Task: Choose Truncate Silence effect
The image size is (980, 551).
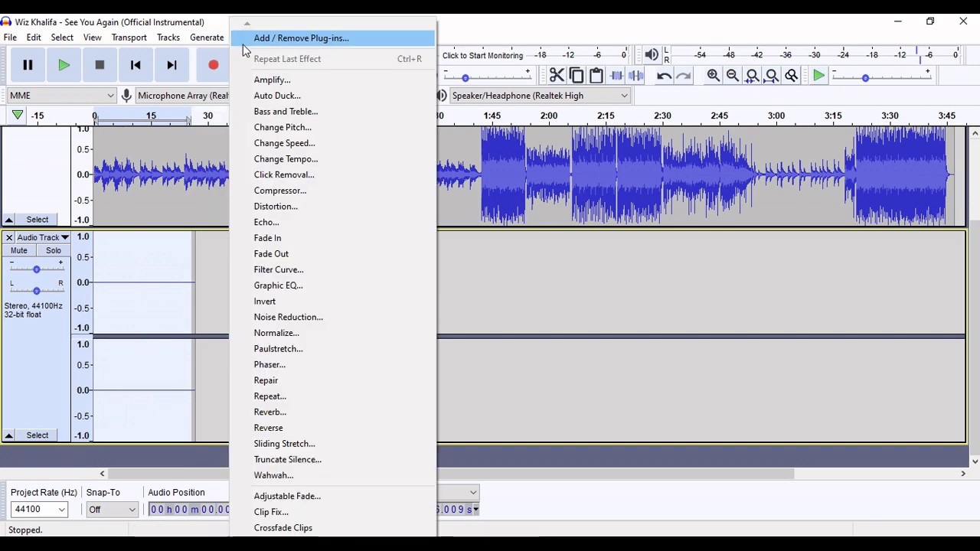Action: tap(333, 459)
